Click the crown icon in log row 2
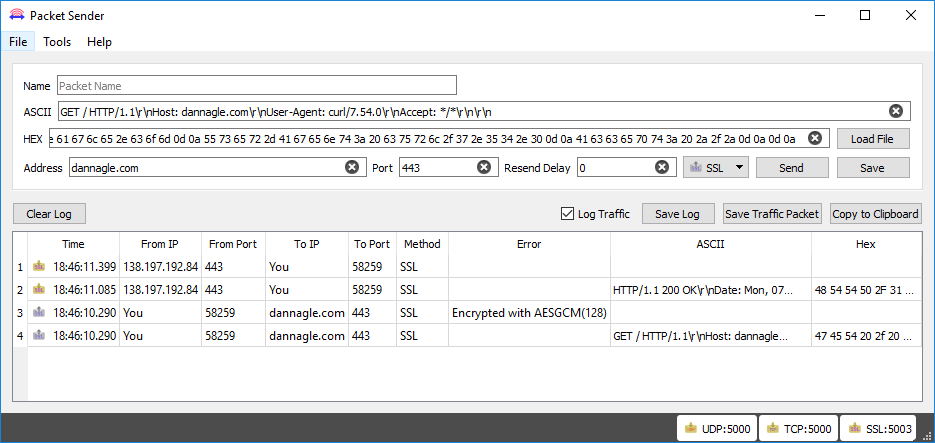The height and width of the screenshot is (443, 935). point(39,289)
